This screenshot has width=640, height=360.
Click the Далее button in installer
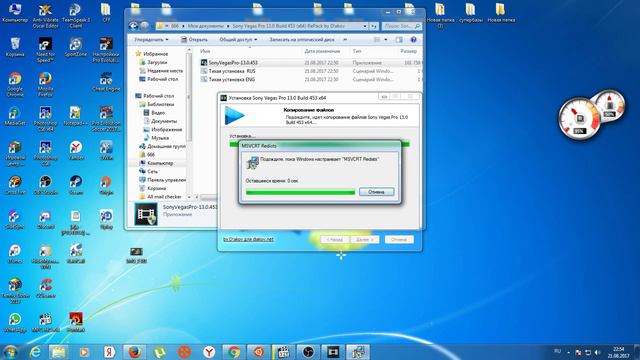tap(365, 240)
